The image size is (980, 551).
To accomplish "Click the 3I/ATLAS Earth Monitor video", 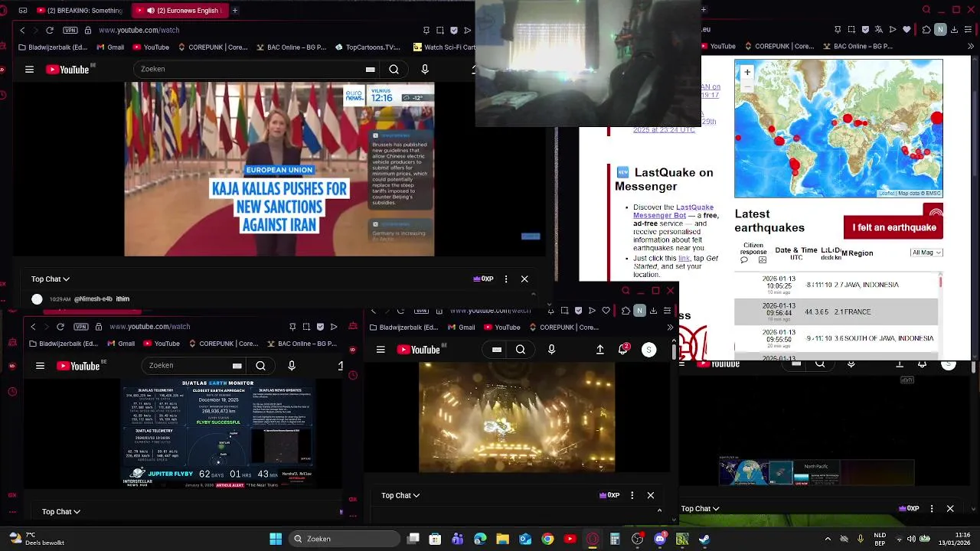I will click(x=218, y=434).
